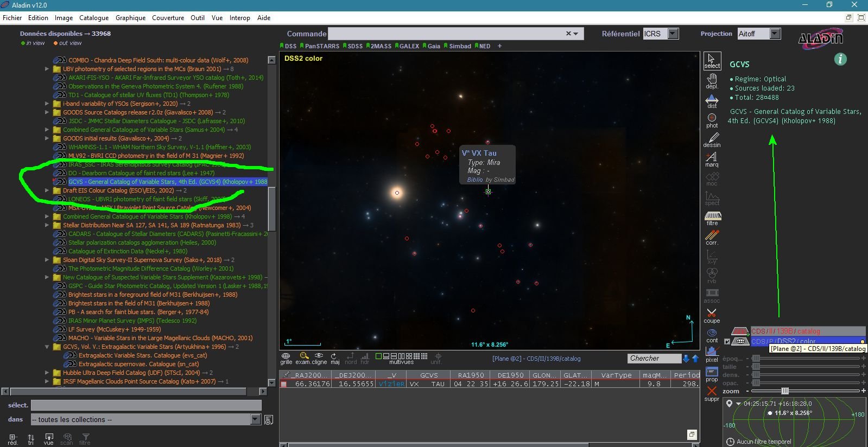Click the vue icon at bottom left

[x=49, y=439]
